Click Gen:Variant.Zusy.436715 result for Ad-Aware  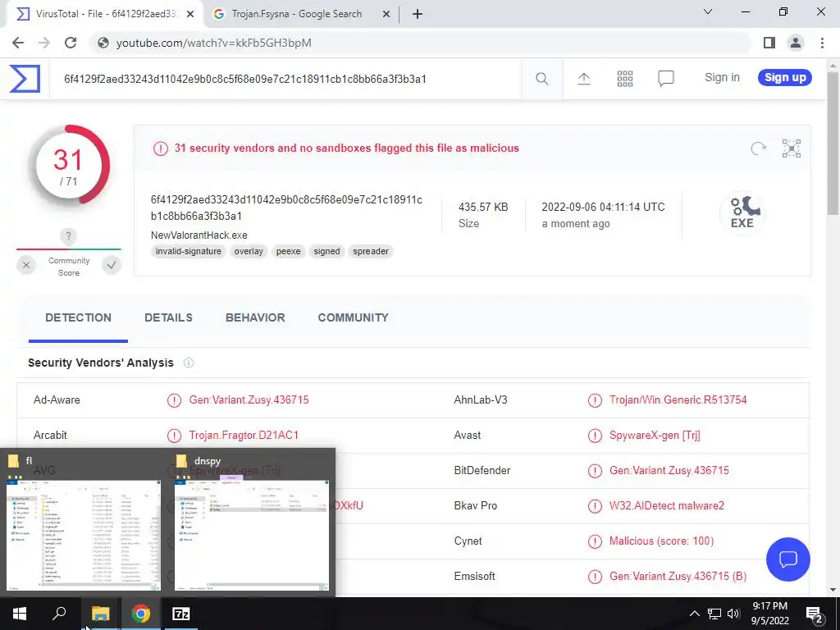[249, 400]
